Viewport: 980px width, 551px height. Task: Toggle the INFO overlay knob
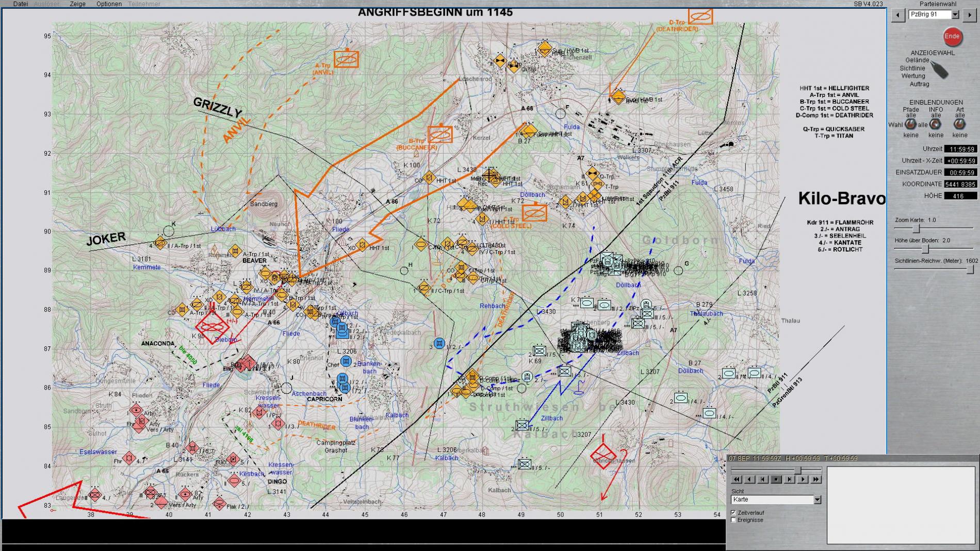point(935,124)
